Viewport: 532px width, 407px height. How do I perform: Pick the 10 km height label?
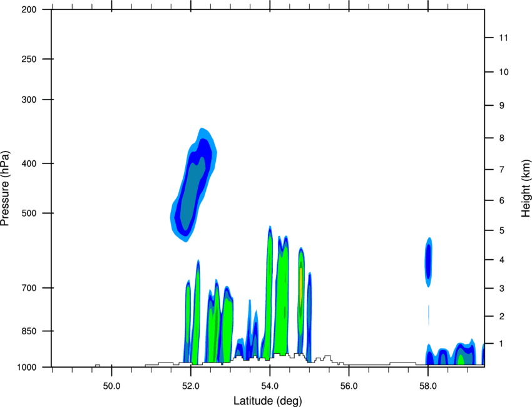[x=503, y=72]
